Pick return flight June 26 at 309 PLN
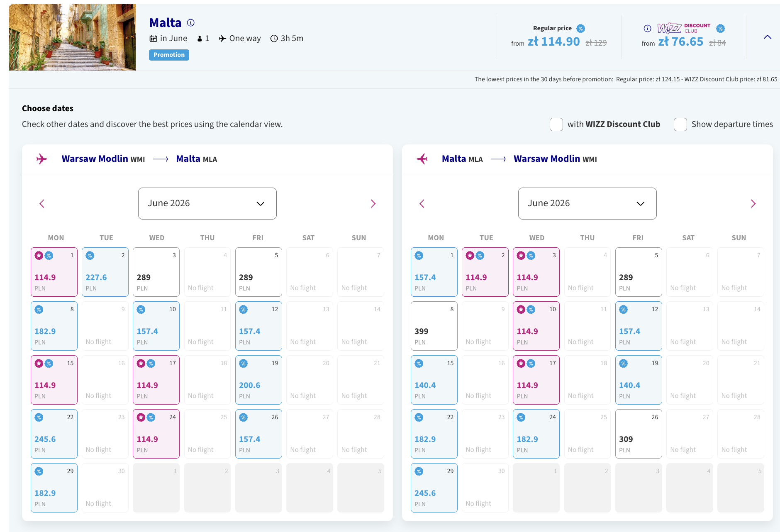Viewport: 780px width, 532px height. tap(639, 434)
